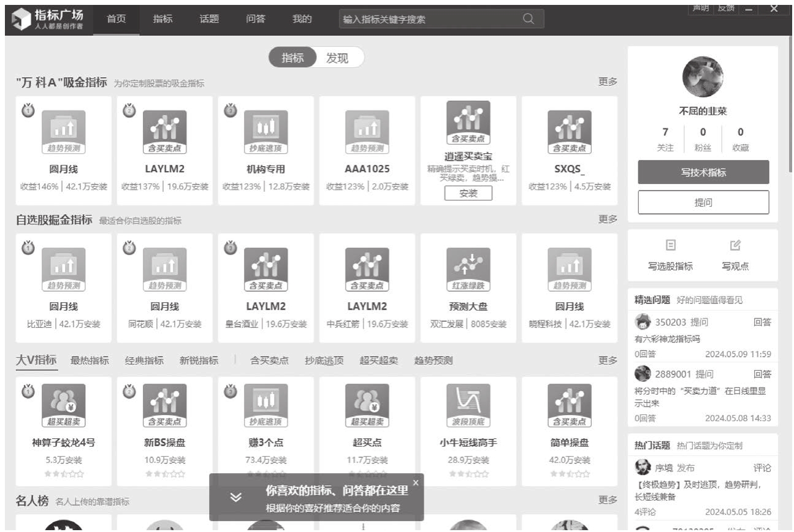Click 更多 for 名人榜 section
This screenshot has width=794, height=532.
click(x=608, y=500)
